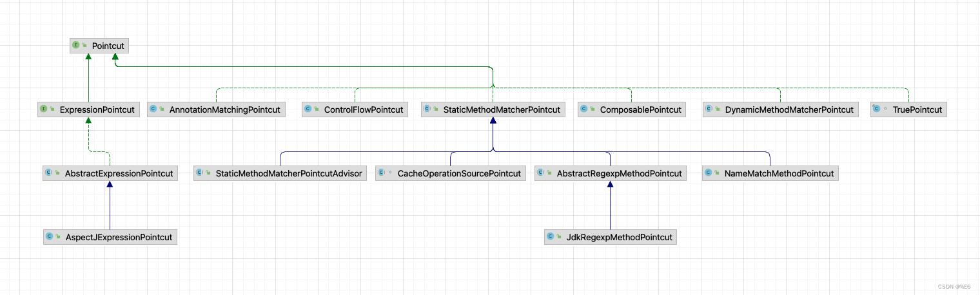
Task: Select the AbstractRegexpMethodPointcut node
Action: tap(610, 173)
